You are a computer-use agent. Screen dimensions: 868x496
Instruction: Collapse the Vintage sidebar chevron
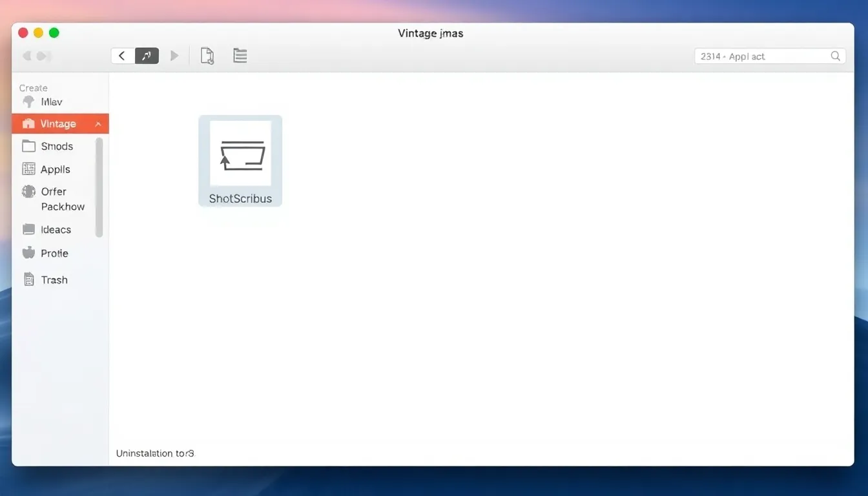98,124
